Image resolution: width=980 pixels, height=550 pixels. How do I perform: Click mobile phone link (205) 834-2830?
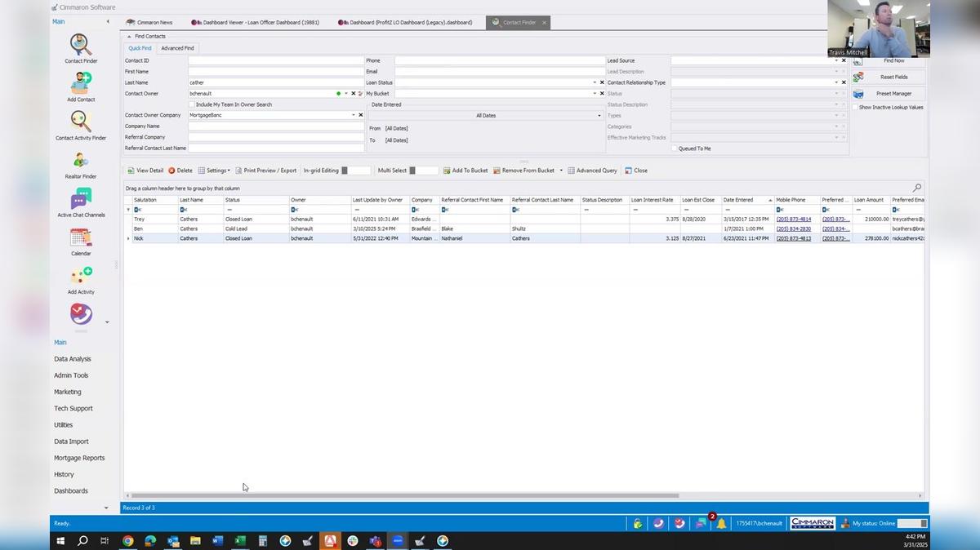coord(793,228)
